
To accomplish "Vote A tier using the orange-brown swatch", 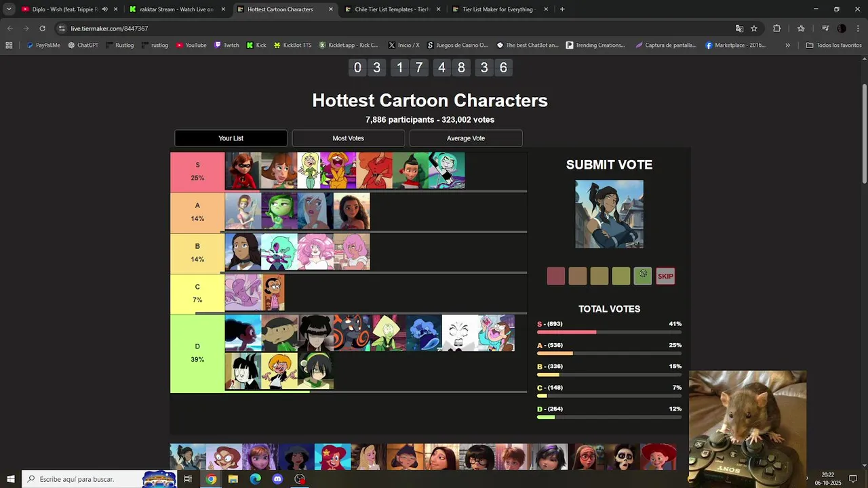I will click(577, 276).
